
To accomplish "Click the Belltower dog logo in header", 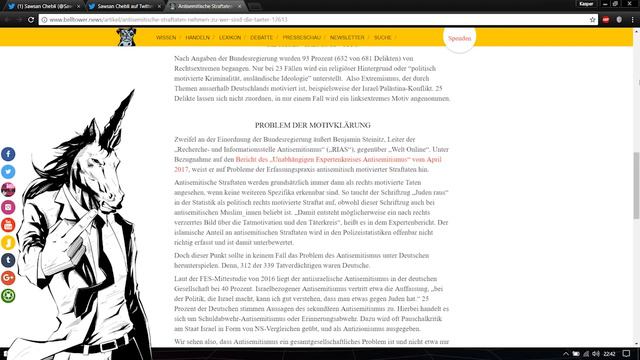I will [x=126, y=37].
